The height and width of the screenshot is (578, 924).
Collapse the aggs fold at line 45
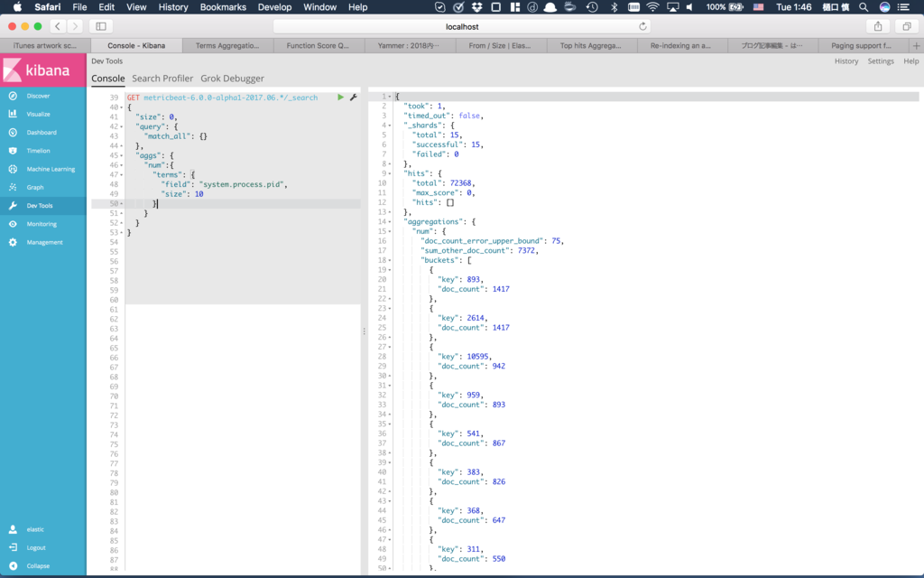click(122, 155)
